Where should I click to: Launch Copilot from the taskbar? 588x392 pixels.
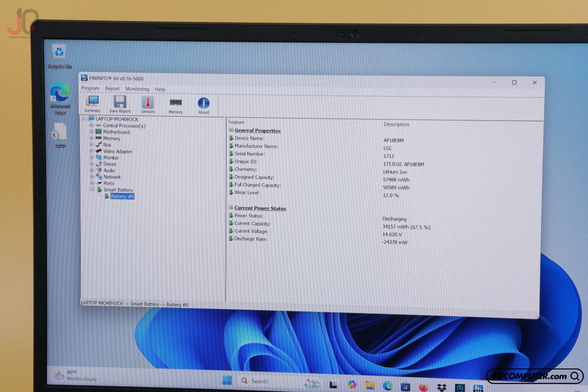point(352,385)
